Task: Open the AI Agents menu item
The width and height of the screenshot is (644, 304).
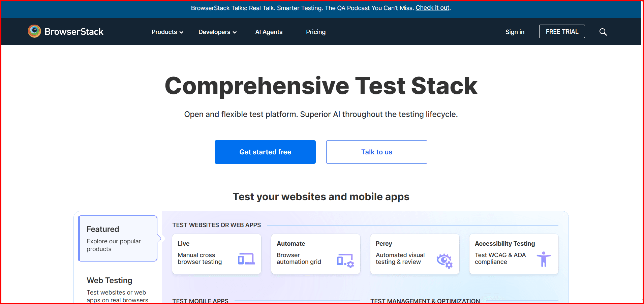Action: point(269,32)
